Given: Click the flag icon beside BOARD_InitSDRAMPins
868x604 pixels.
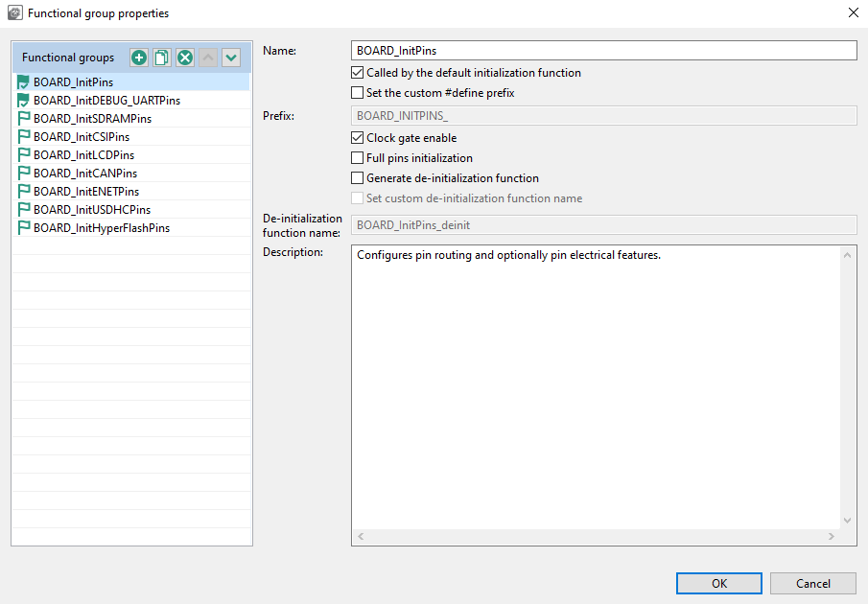Looking at the screenshot, I should [23, 119].
